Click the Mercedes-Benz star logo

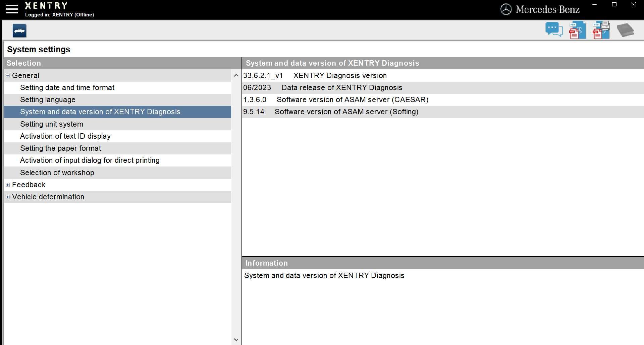tap(506, 9)
